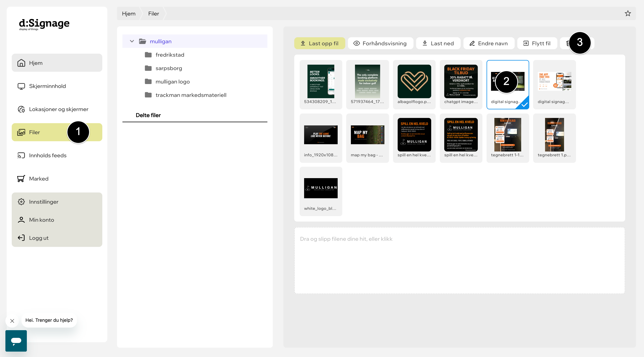Click the exit icon beside Logg ut

21,238
